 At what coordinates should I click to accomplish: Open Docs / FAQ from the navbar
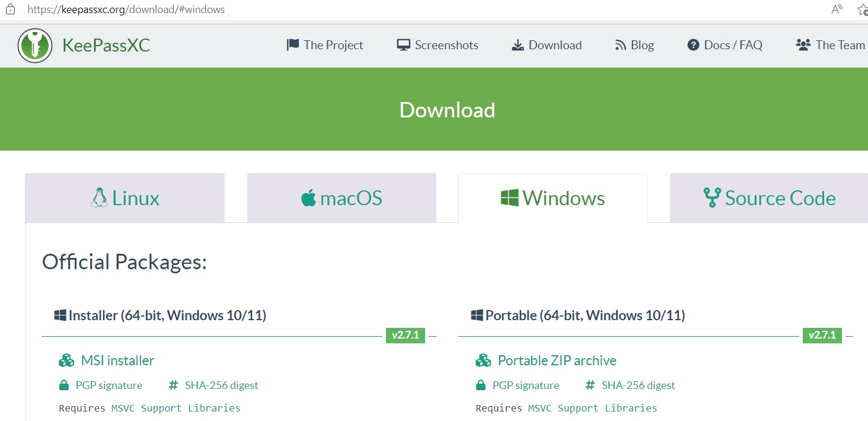pyautogui.click(x=725, y=45)
